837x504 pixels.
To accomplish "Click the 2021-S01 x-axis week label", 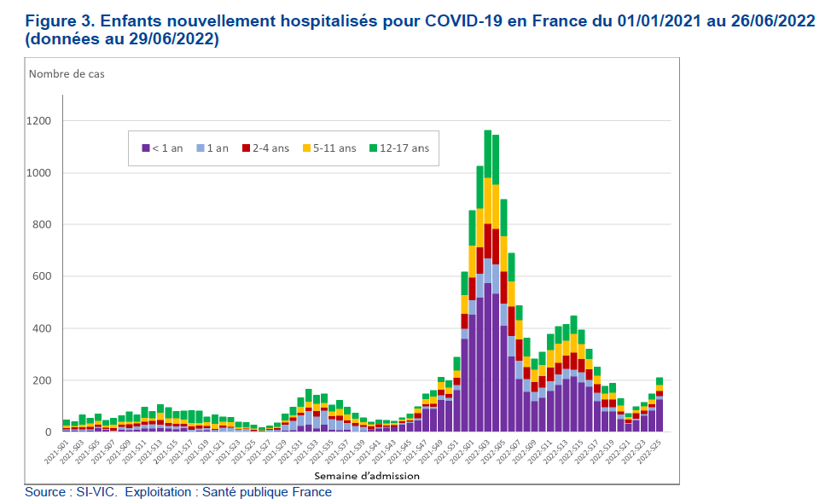I will (57, 451).
